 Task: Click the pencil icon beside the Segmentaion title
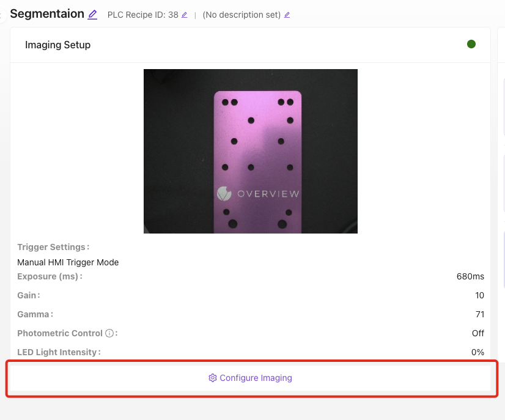point(92,15)
